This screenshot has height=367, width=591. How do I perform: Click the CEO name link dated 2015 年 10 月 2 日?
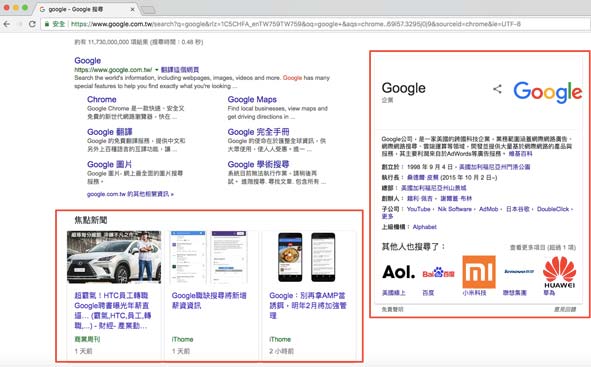[423, 177]
